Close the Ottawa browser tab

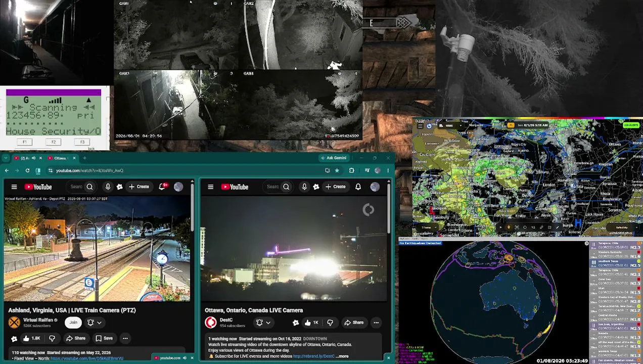point(74,158)
